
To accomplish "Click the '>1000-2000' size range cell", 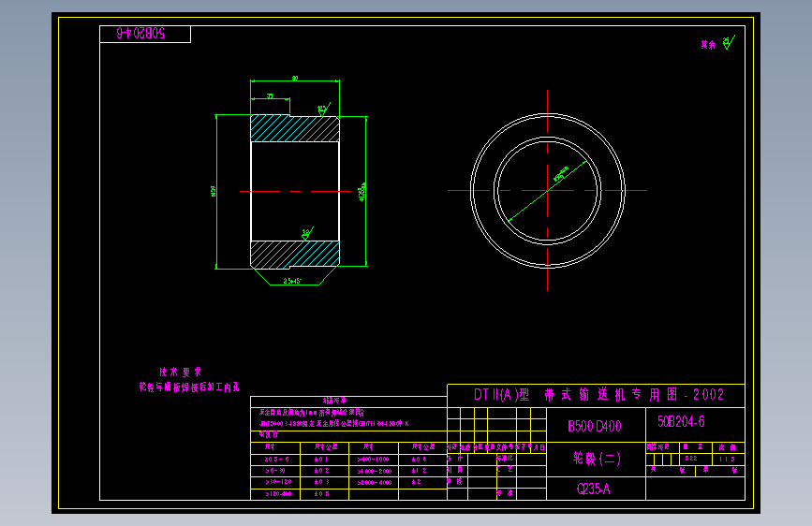I will 375,471.
